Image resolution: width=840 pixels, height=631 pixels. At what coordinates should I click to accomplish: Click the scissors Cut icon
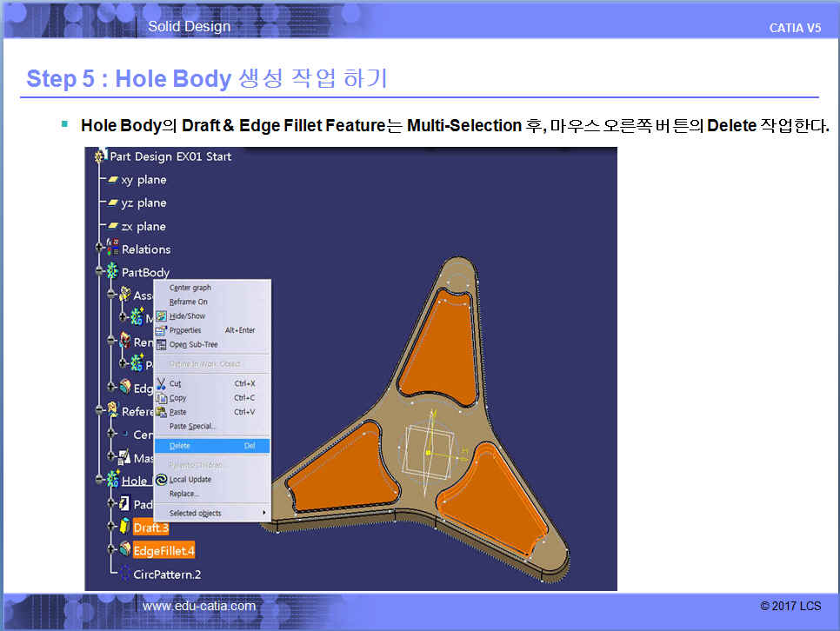(161, 383)
